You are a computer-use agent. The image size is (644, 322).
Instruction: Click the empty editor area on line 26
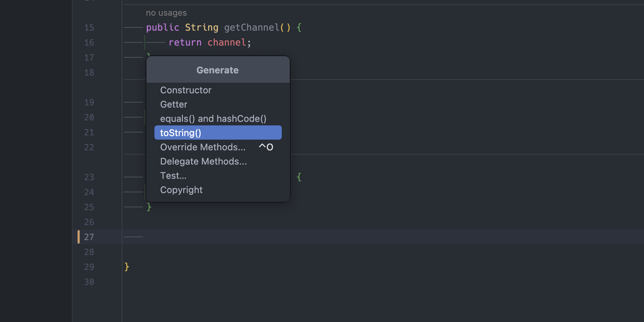click(x=249, y=222)
